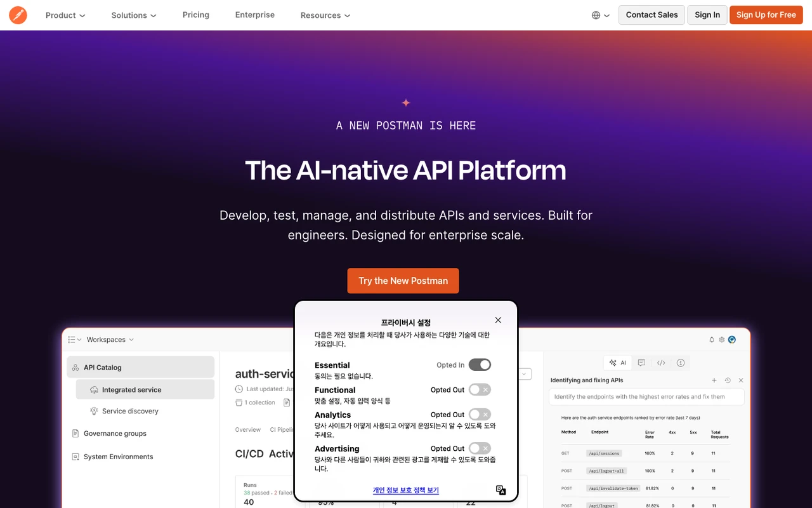
Task: Open the globe language selector
Action: [x=601, y=15]
